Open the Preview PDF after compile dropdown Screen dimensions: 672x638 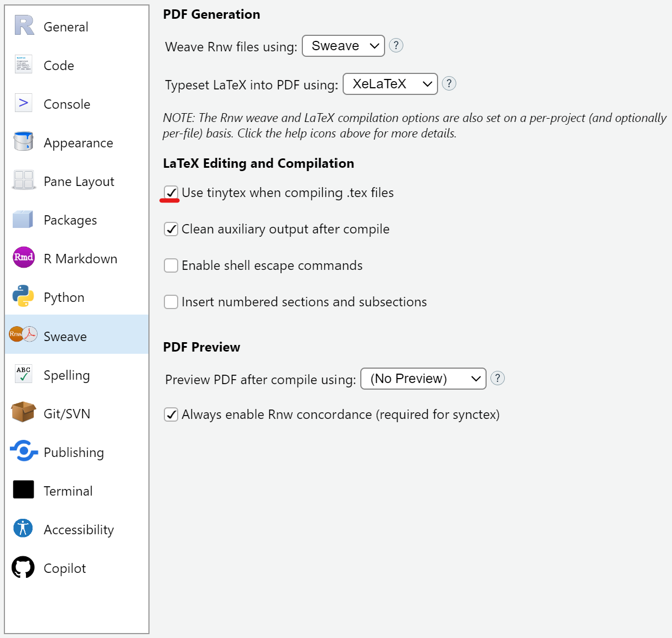[x=423, y=379]
